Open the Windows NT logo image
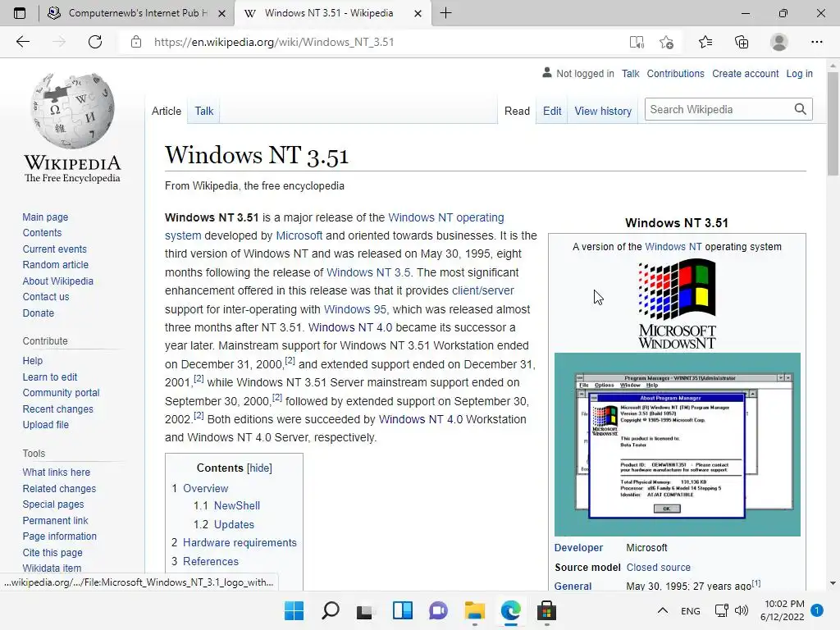 (x=677, y=304)
